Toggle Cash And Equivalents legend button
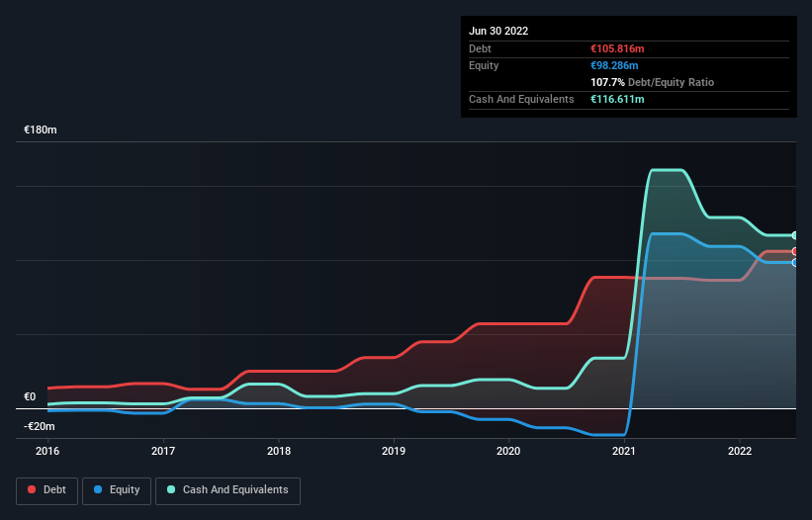The width and height of the screenshot is (812, 520). (x=227, y=490)
